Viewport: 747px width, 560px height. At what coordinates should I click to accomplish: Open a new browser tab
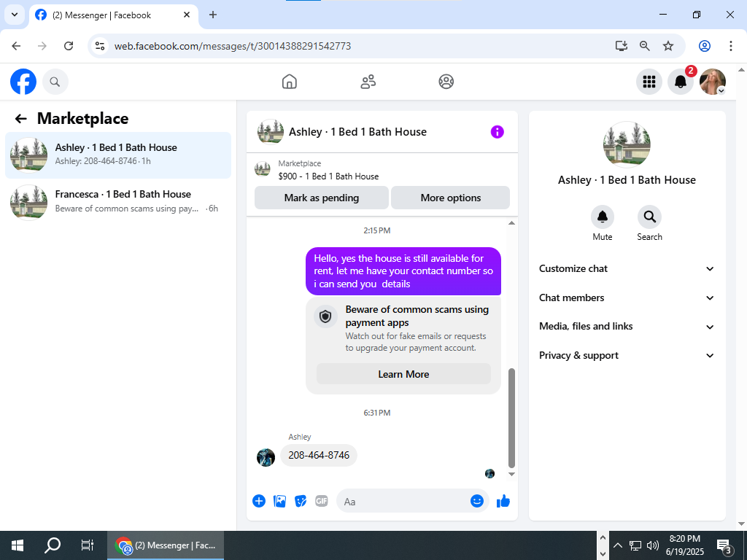[213, 15]
